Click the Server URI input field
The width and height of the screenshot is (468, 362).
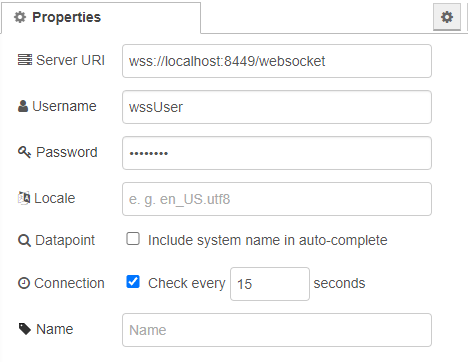pos(277,61)
